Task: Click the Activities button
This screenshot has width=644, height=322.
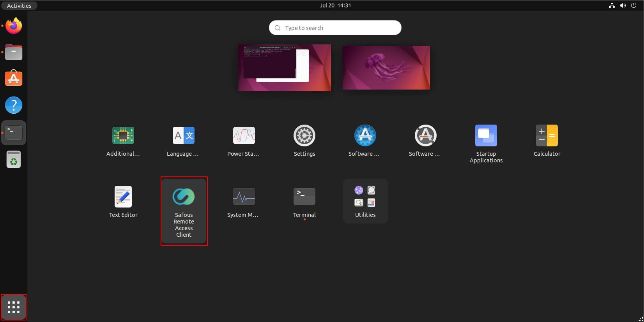Action: click(x=19, y=5)
